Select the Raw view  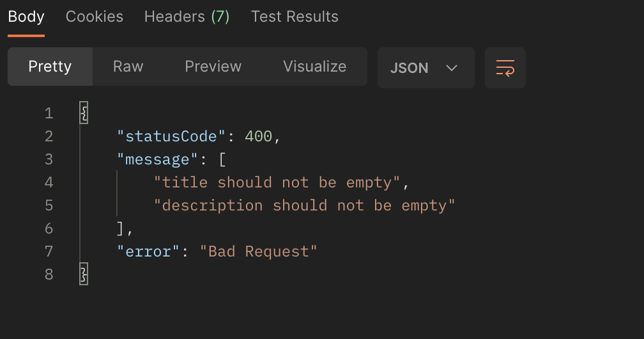coord(128,67)
